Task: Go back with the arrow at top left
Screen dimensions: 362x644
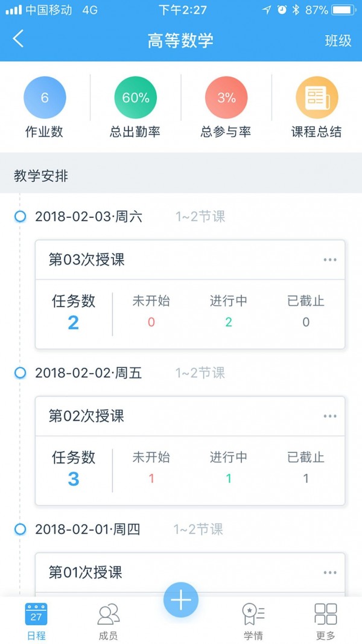Action: tap(18, 39)
